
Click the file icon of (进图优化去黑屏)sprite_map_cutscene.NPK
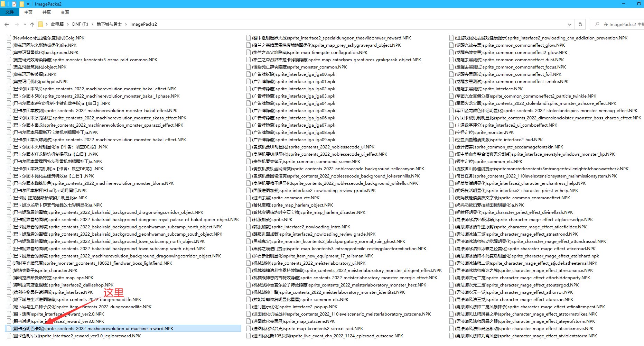[249, 321]
